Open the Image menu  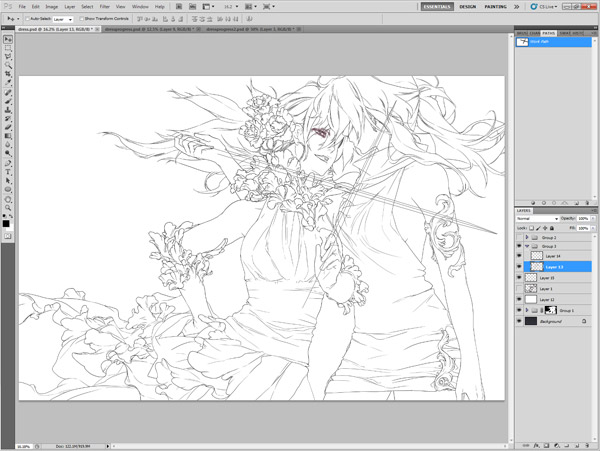pos(51,7)
